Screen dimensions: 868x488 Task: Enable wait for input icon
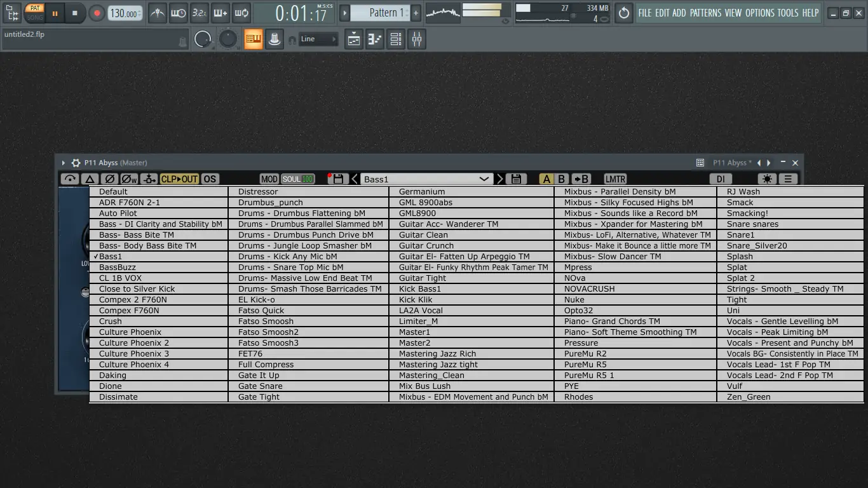tap(178, 13)
